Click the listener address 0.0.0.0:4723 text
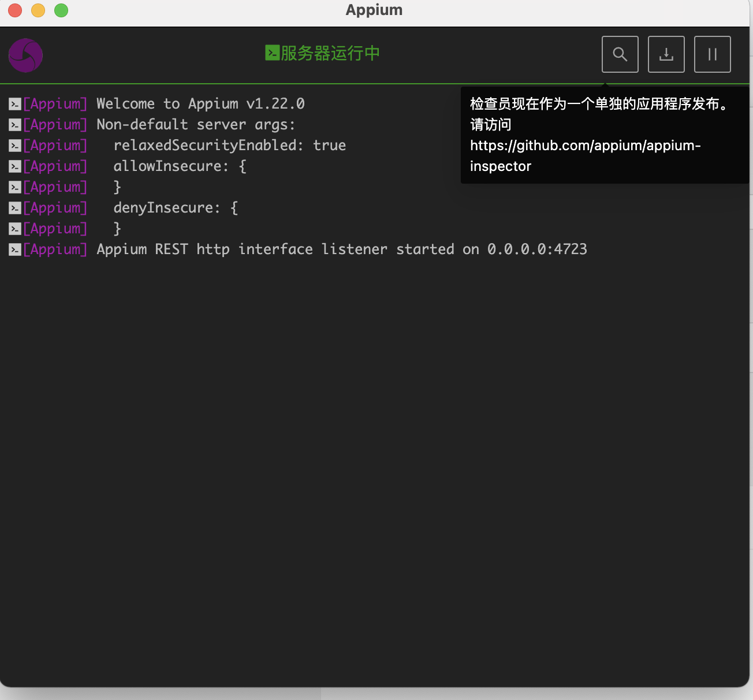The width and height of the screenshot is (753, 700). pos(536,250)
